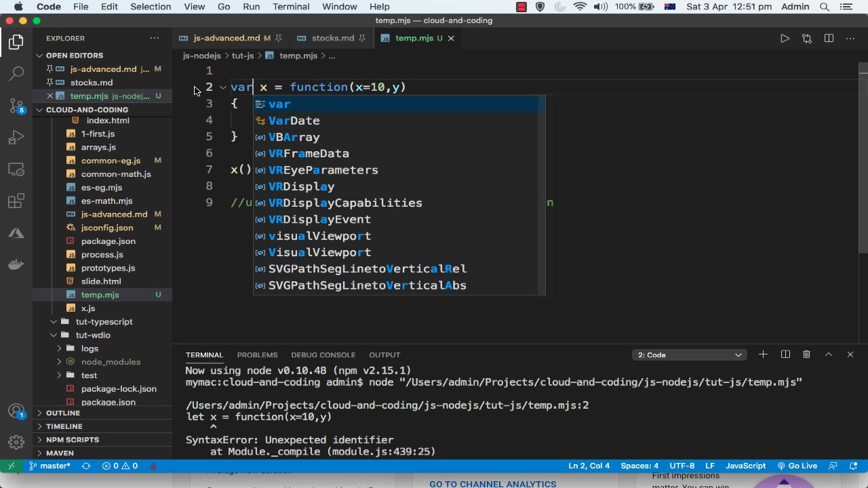Click the Open Changes icon in editor toolbar

point(807,39)
